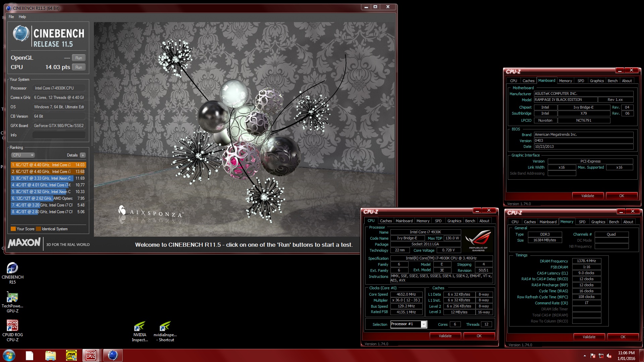Click the Identical System legend swatch

[x=38, y=229]
